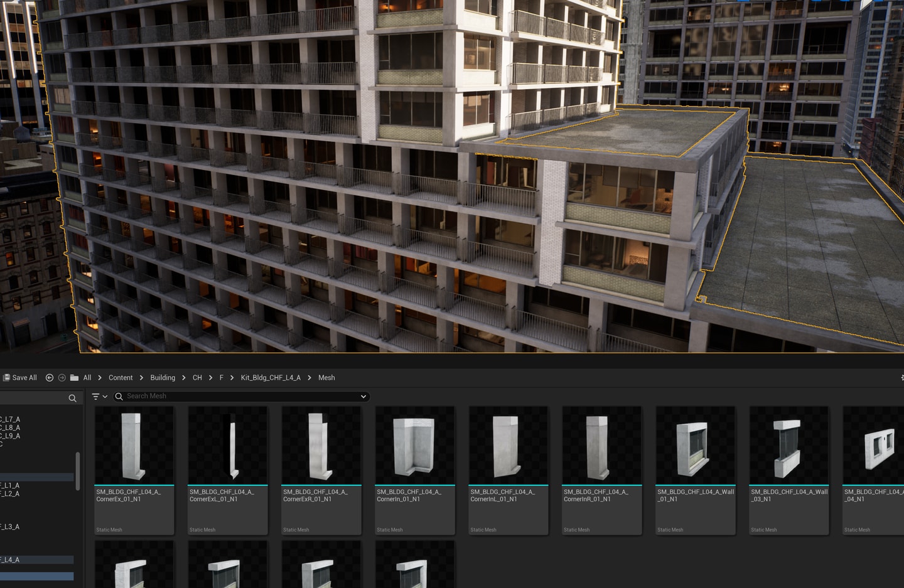Navigate to the Content breadcrumb
904x588 pixels.
coord(121,378)
